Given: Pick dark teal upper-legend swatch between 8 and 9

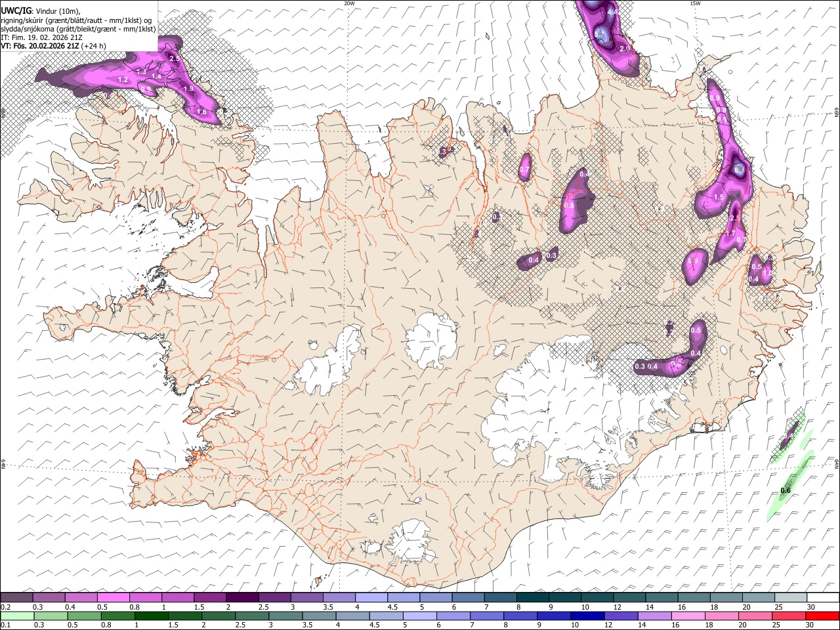Looking at the screenshot, I should point(532,597).
